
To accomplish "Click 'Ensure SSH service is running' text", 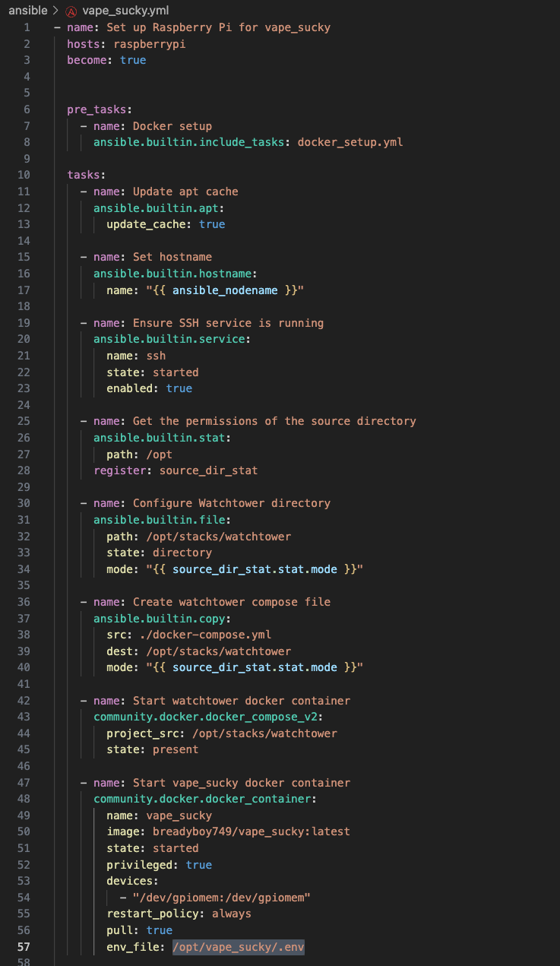I will coord(229,323).
